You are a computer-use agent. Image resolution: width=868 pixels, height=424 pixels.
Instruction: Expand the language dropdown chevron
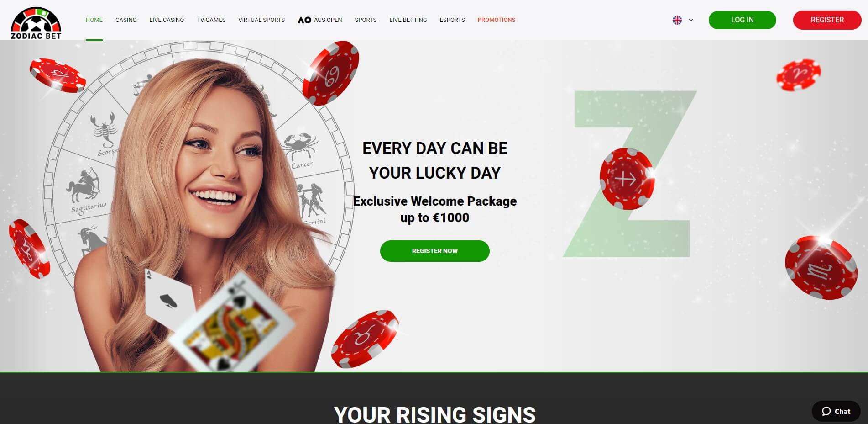(691, 20)
